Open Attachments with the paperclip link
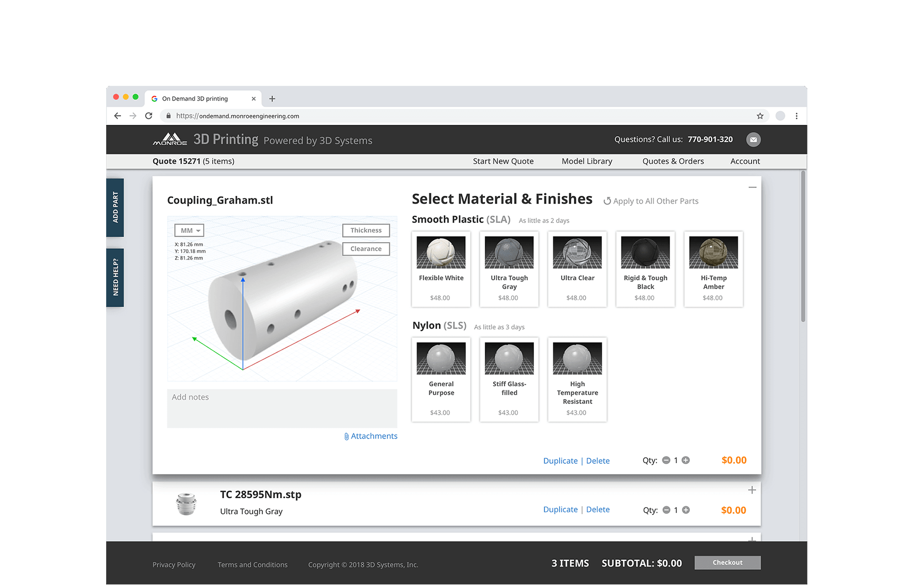Screen dimensions: 913x588 tap(371, 436)
